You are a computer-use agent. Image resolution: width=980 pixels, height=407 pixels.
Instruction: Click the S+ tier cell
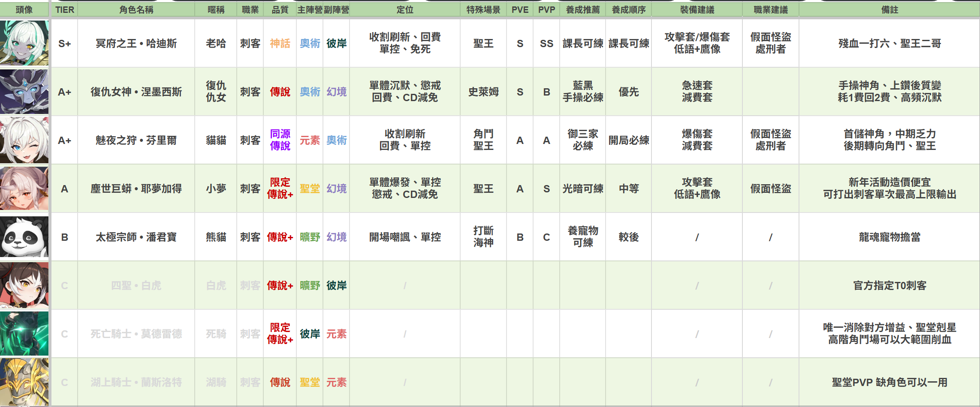point(65,43)
